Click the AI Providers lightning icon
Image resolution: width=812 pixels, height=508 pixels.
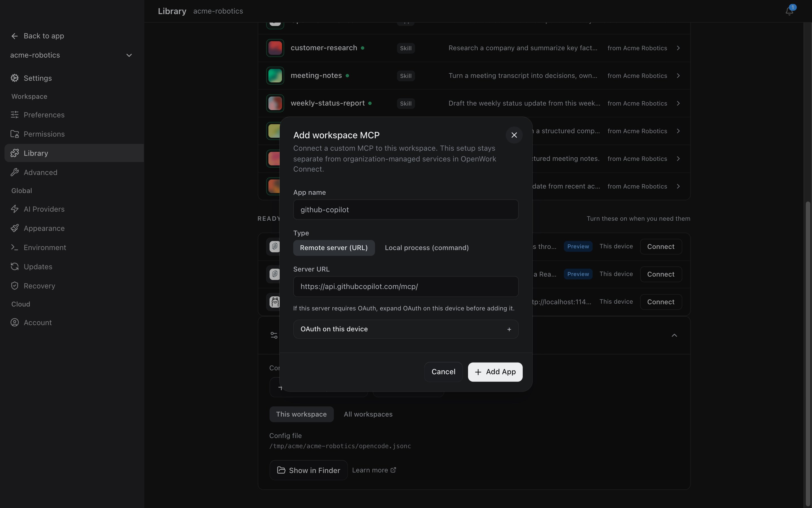pyautogui.click(x=14, y=209)
